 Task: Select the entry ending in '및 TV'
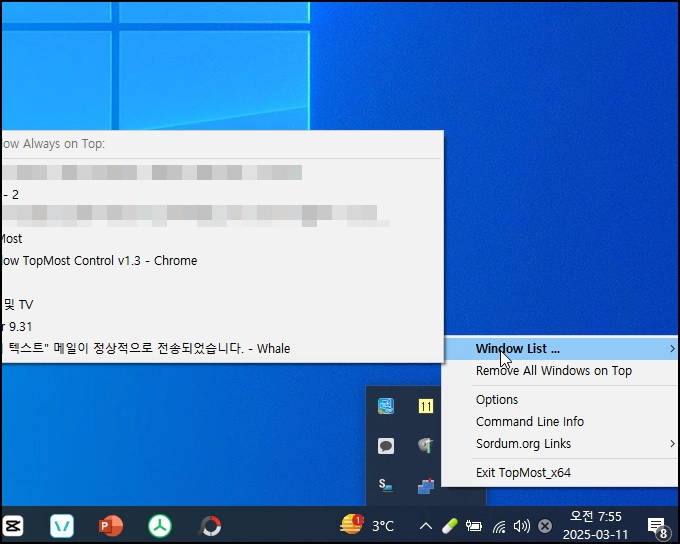click(x=222, y=305)
